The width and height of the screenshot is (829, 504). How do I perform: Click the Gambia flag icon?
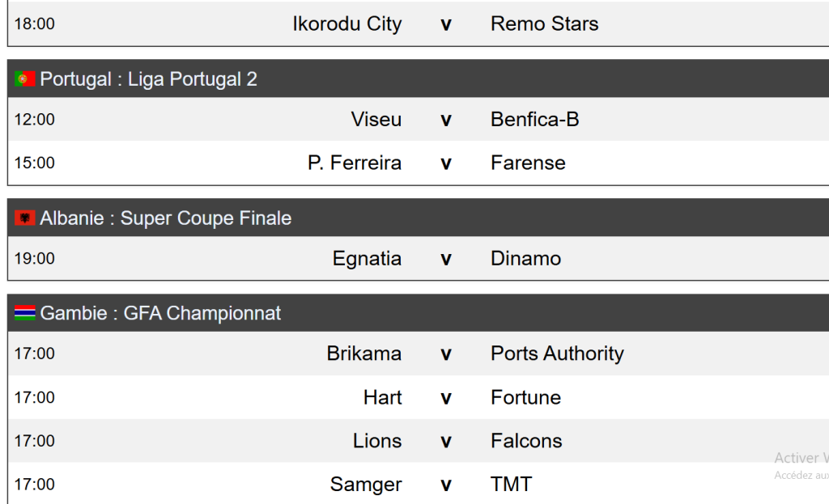(24, 314)
